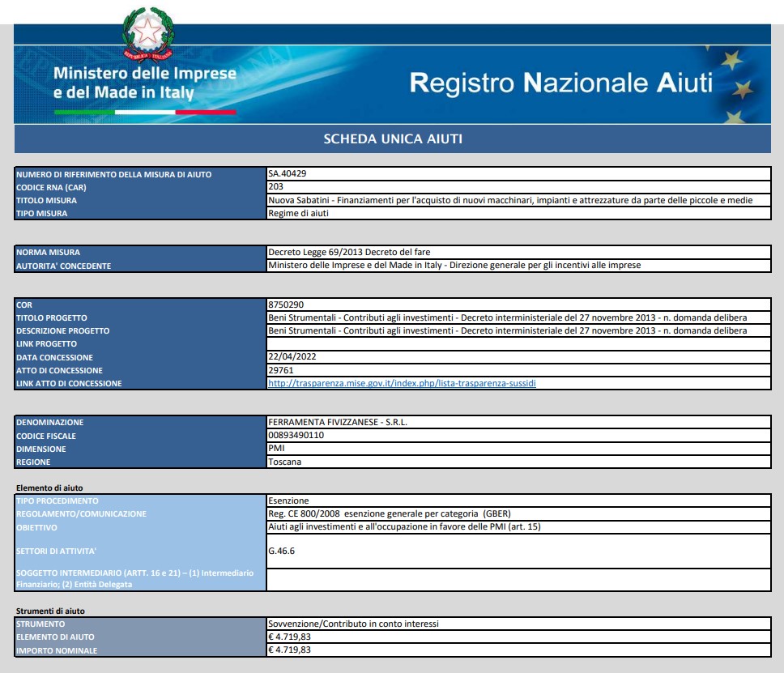This screenshot has height=673, width=784.
Task: Click the "DENOMINAZIONE" label
Action: 50,423
